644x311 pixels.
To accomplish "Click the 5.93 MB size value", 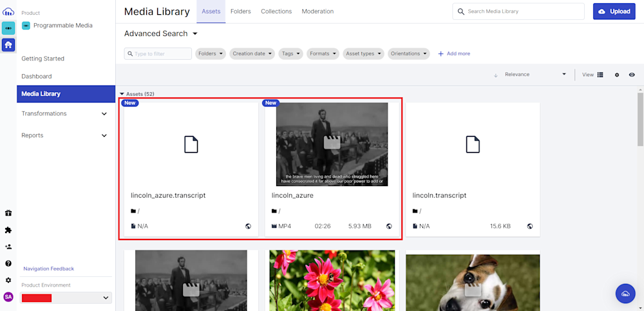I will point(360,226).
